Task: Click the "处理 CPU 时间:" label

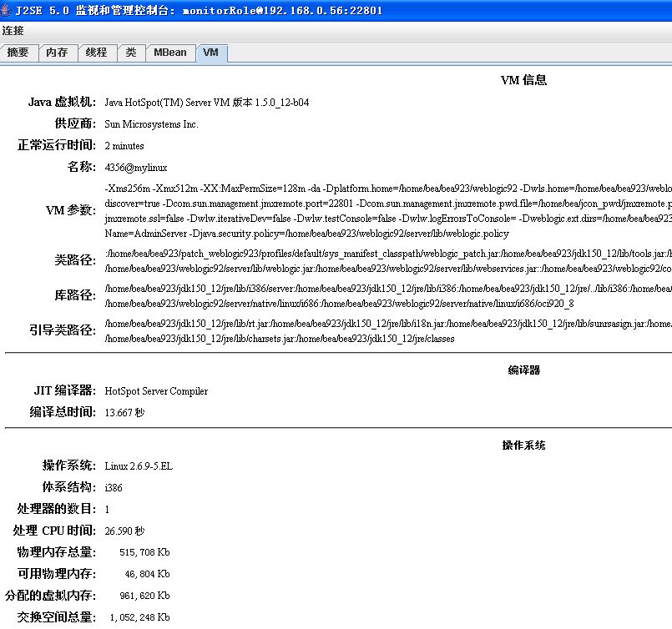Action: (x=54, y=531)
